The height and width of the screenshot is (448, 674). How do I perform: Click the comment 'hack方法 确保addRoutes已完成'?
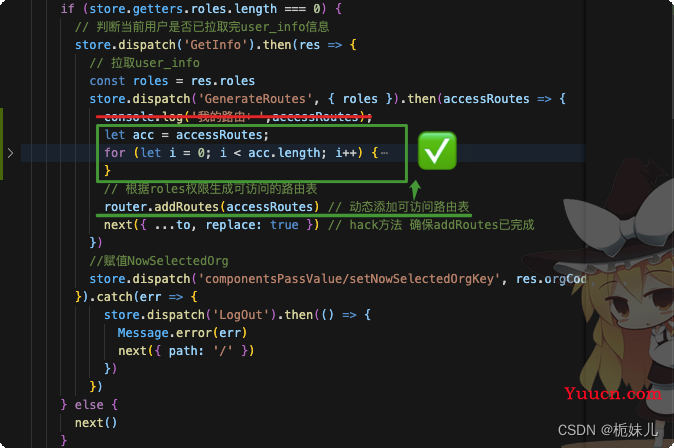[441, 225]
